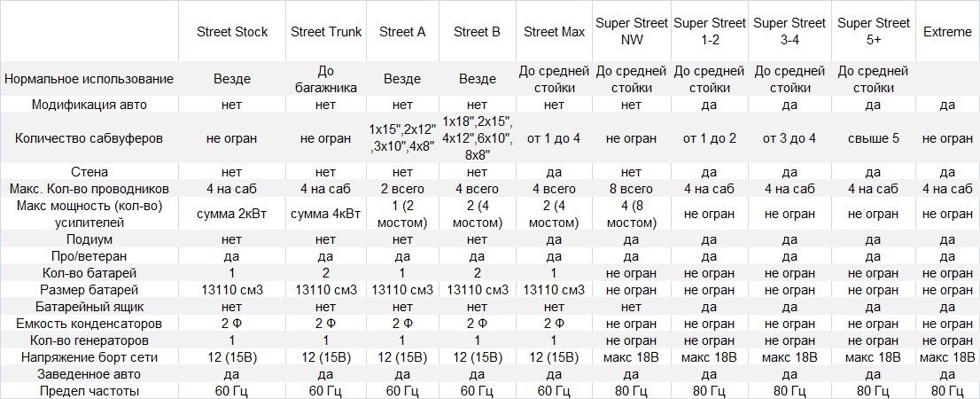This screenshot has width=980, height=399.
Task: Select the Street Max column header
Action: coord(555,32)
